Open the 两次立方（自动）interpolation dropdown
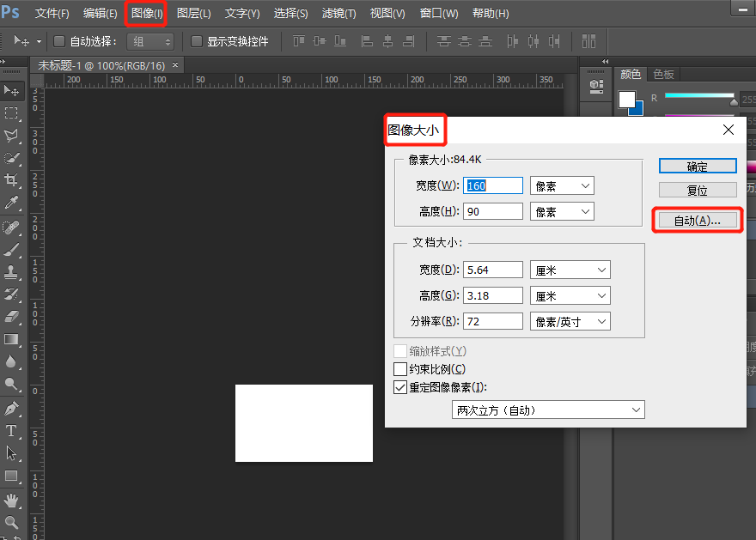The width and height of the screenshot is (756, 540). pos(548,410)
